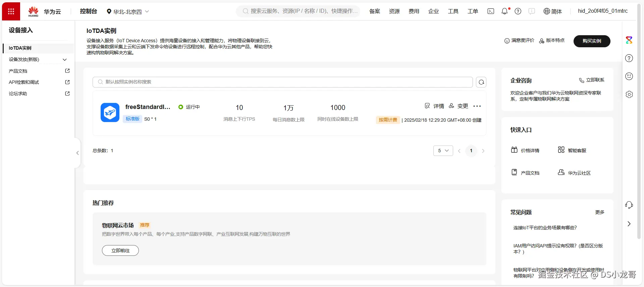Screen dimensions: 644x287
Task: Open the settings hexagon icon in right sidebar
Action: point(629,95)
